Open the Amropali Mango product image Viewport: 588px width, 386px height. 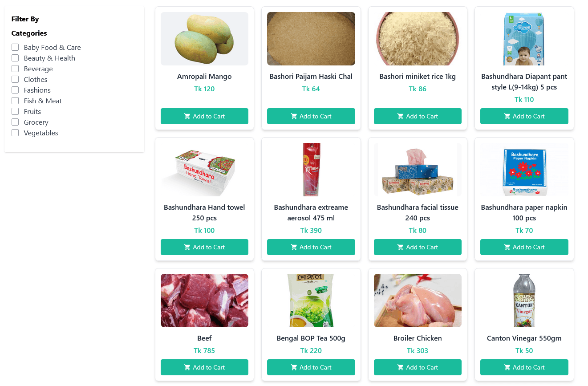click(204, 39)
